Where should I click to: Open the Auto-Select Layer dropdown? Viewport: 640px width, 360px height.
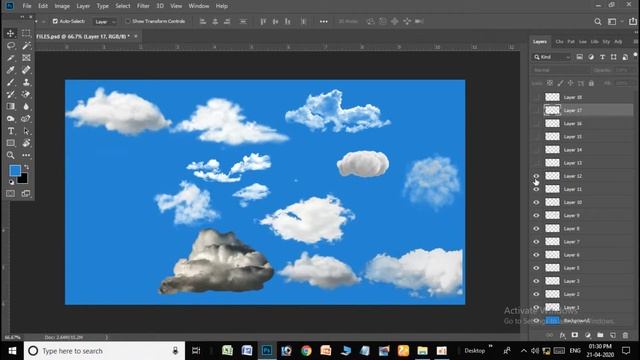(104, 22)
